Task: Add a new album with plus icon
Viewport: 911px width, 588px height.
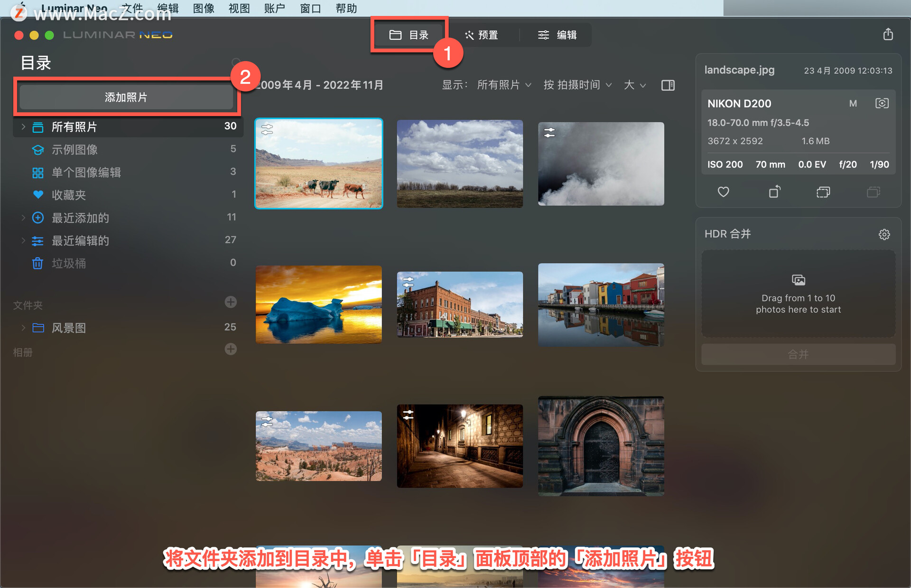Action: [231, 349]
